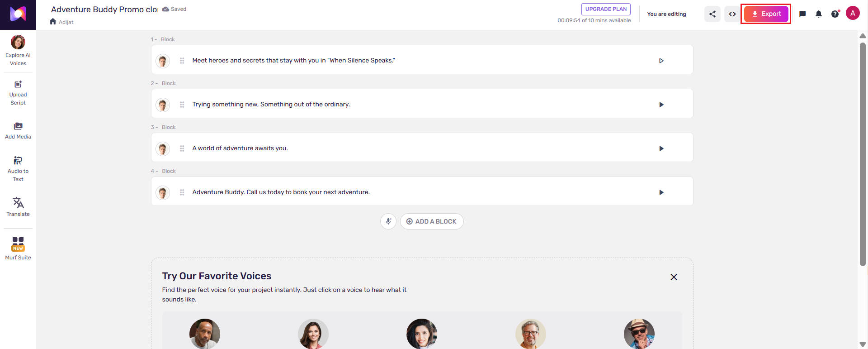Image resolution: width=868 pixels, height=349 pixels.
Task: Open the Add Media panel
Action: click(18, 131)
